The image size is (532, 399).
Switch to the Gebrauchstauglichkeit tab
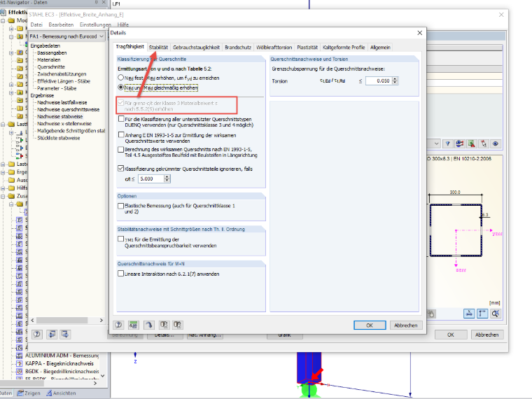tap(196, 47)
